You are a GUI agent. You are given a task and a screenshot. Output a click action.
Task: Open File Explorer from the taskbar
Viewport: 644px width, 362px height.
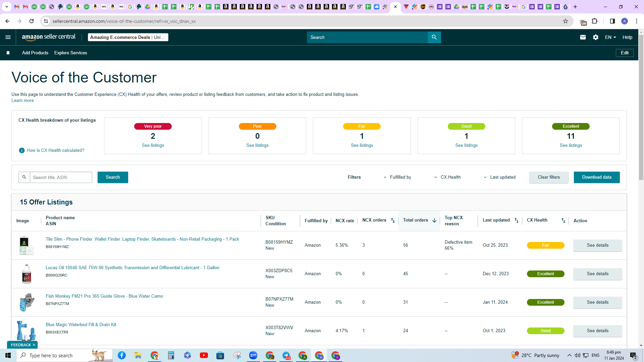click(x=138, y=355)
